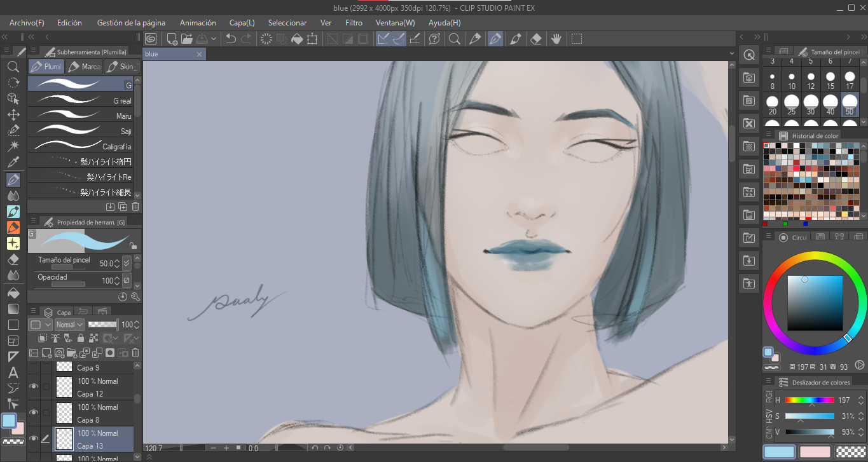Open the Filtro menu
This screenshot has height=462, width=868.
(x=354, y=23)
